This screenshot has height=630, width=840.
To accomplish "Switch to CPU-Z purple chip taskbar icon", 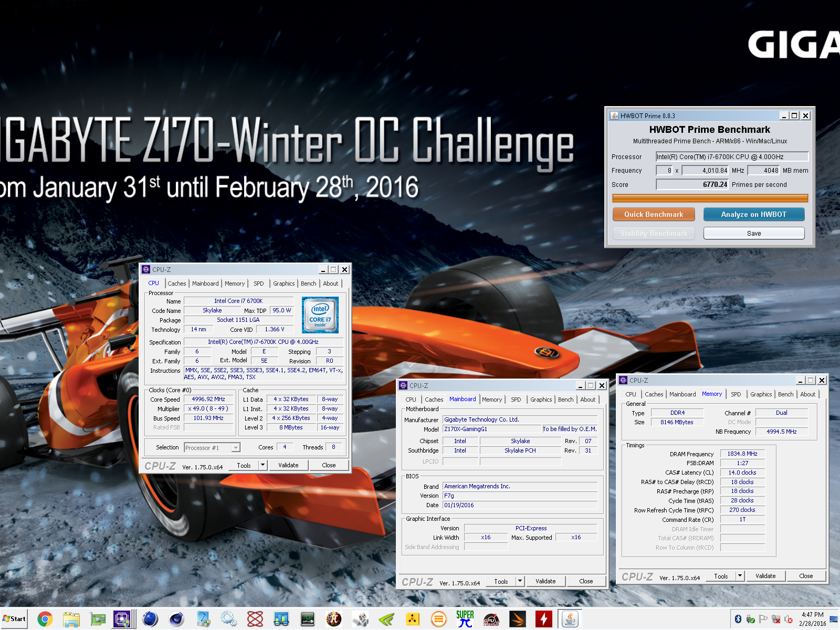I will (122, 619).
